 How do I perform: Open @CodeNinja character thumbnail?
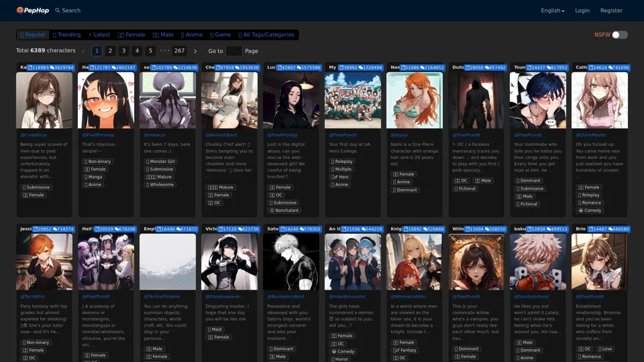(44, 100)
